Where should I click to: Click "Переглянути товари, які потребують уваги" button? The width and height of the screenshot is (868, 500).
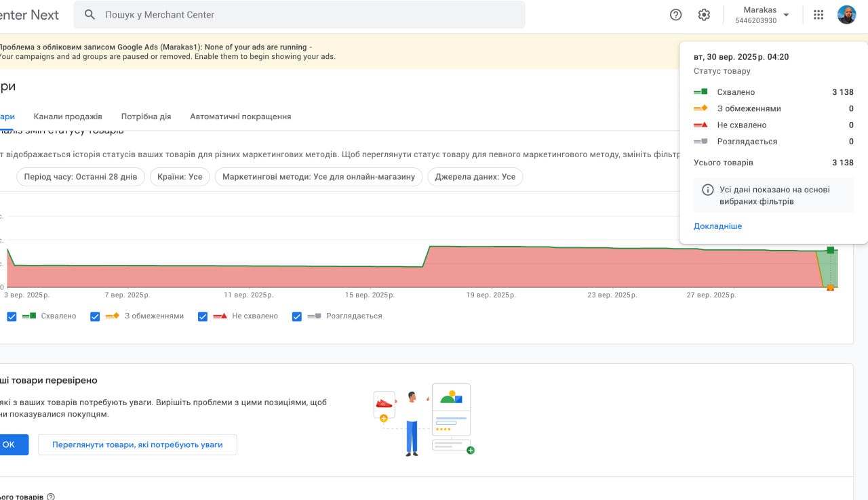pyautogui.click(x=138, y=445)
